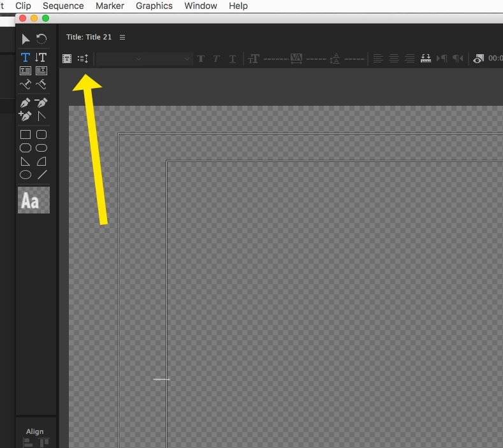Align text right
Image resolution: width=503 pixels, height=448 pixels.
point(410,59)
